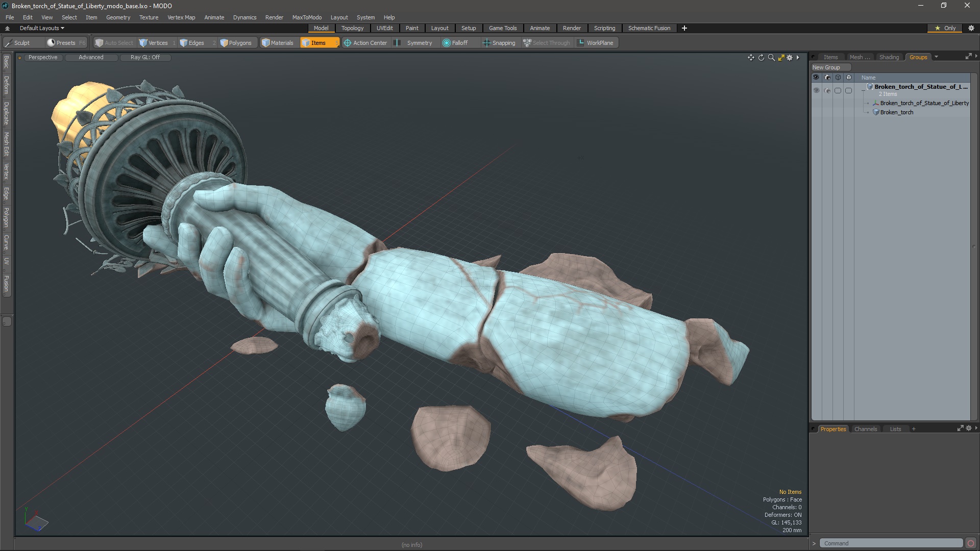
Task: Open the Perspective view type dropdown
Action: coord(43,58)
